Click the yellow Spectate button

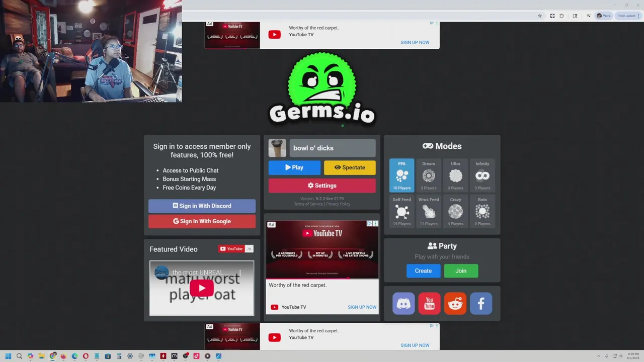(350, 167)
